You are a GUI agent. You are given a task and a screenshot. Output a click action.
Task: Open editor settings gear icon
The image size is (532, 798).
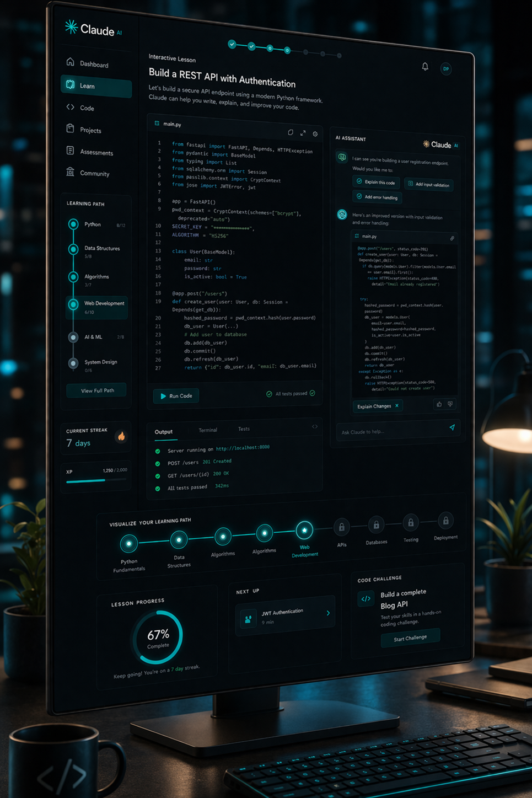pyautogui.click(x=315, y=134)
